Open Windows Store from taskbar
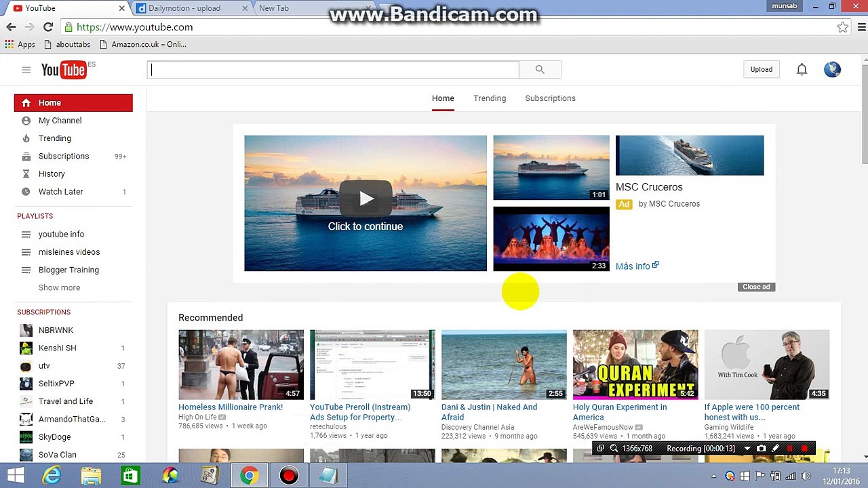Image resolution: width=868 pixels, height=488 pixels. pos(130,476)
